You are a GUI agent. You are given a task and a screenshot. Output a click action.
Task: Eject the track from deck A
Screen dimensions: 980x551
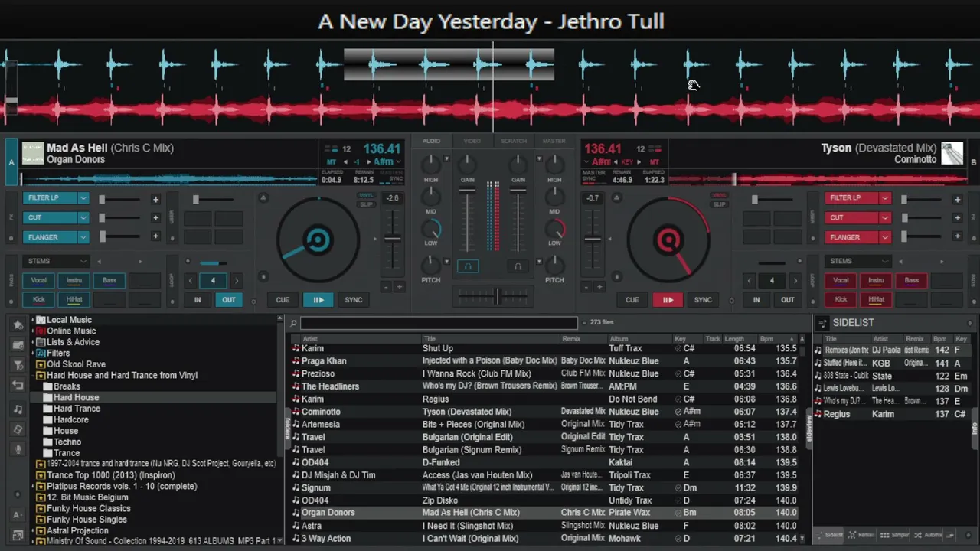coord(263,198)
